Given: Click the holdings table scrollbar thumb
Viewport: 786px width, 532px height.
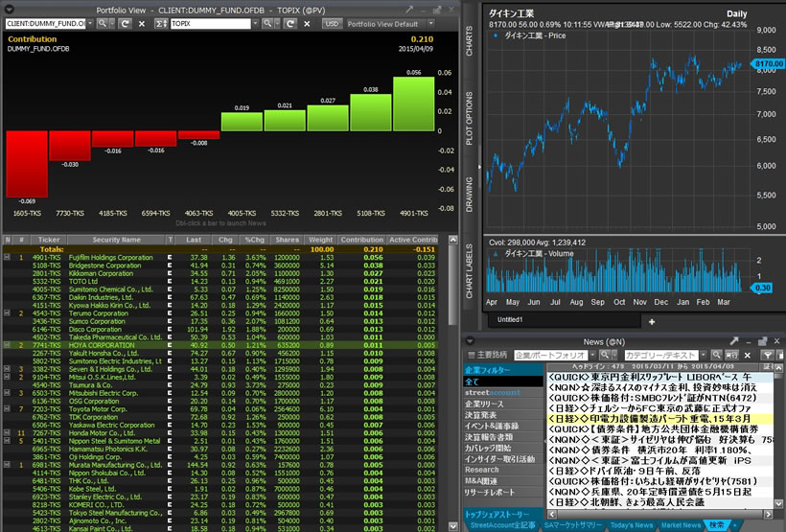Looking at the screenshot, I should [452, 286].
